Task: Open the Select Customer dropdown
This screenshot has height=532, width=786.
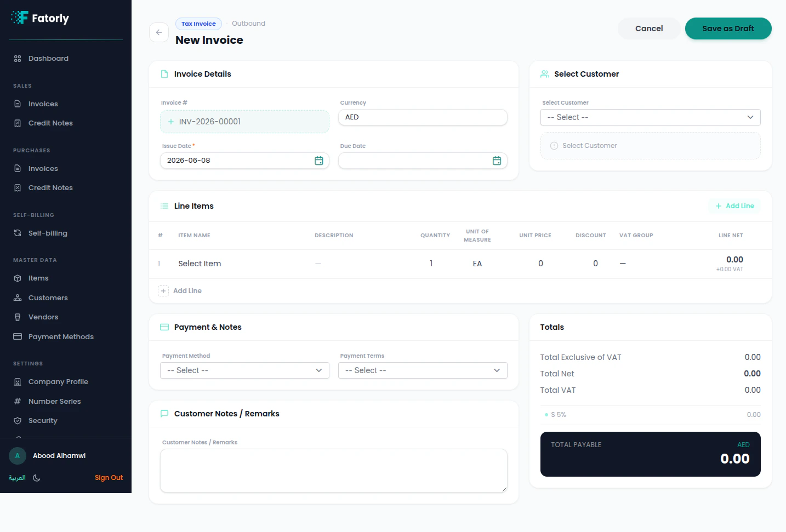Action: tap(651, 117)
